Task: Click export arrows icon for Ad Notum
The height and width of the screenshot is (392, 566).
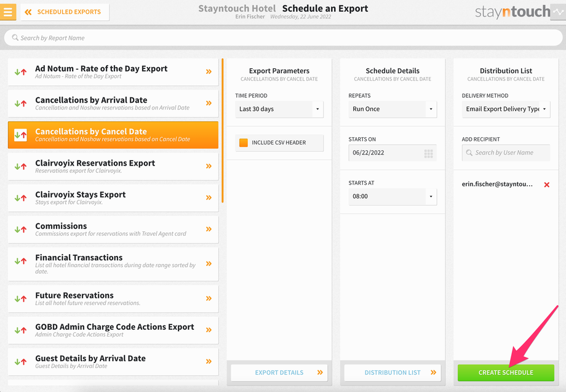Action: tap(20, 72)
